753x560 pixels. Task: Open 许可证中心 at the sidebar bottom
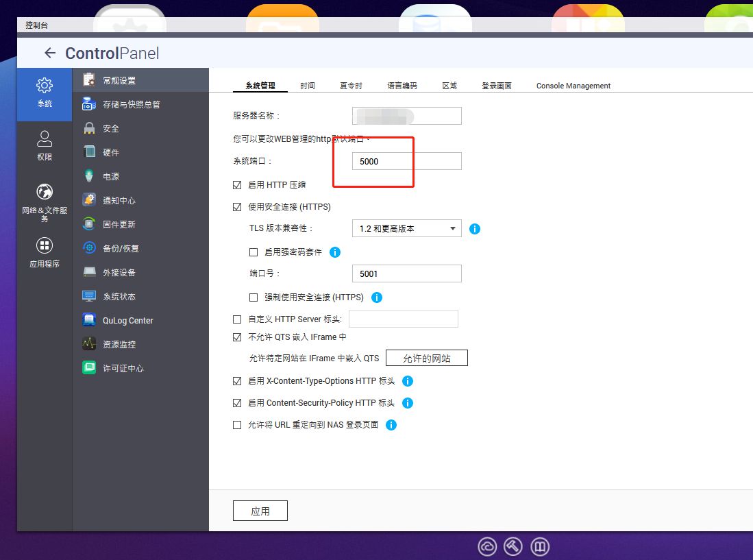121,368
